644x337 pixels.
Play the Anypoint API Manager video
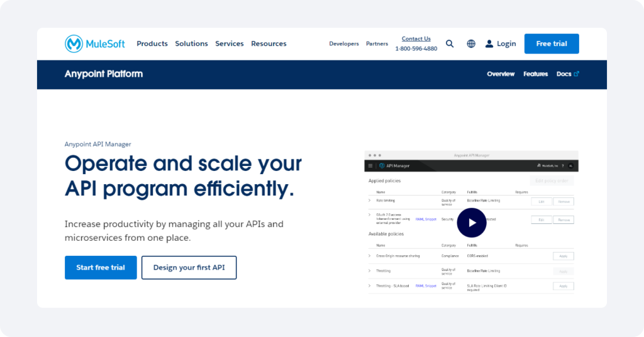coord(472,223)
